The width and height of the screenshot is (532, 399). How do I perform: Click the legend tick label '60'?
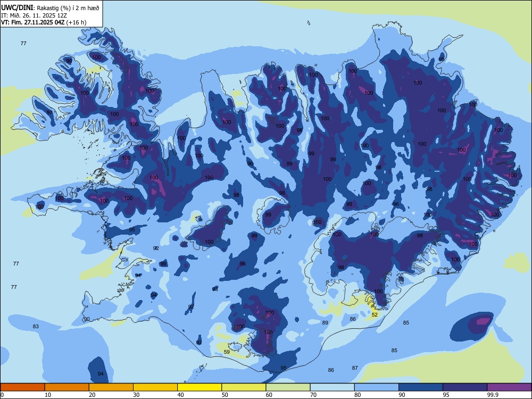tap(269, 395)
